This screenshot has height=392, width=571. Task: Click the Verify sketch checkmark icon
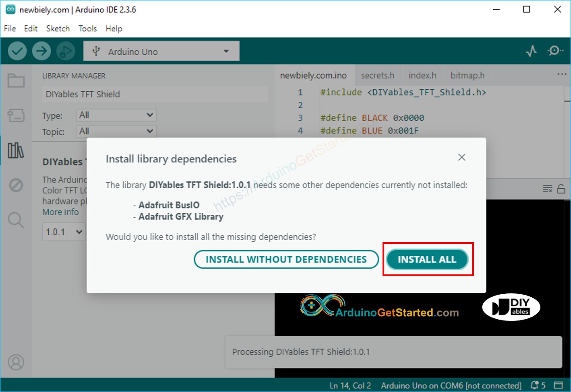coord(17,50)
